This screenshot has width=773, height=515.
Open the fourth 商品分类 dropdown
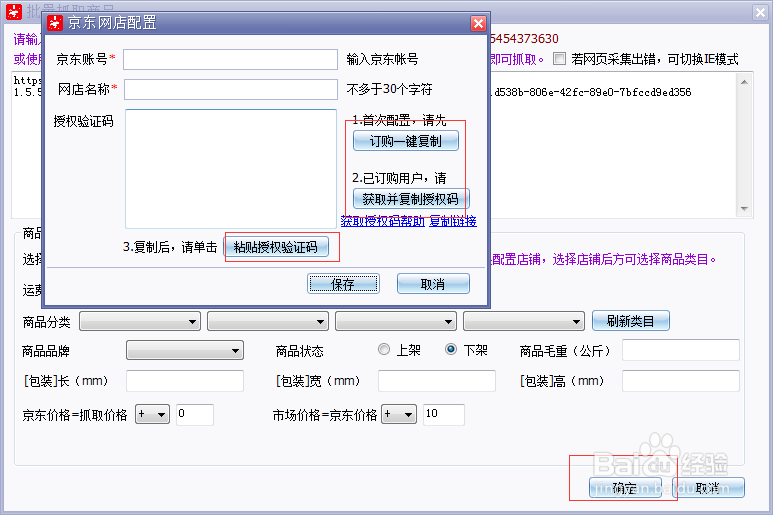coord(524,321)
